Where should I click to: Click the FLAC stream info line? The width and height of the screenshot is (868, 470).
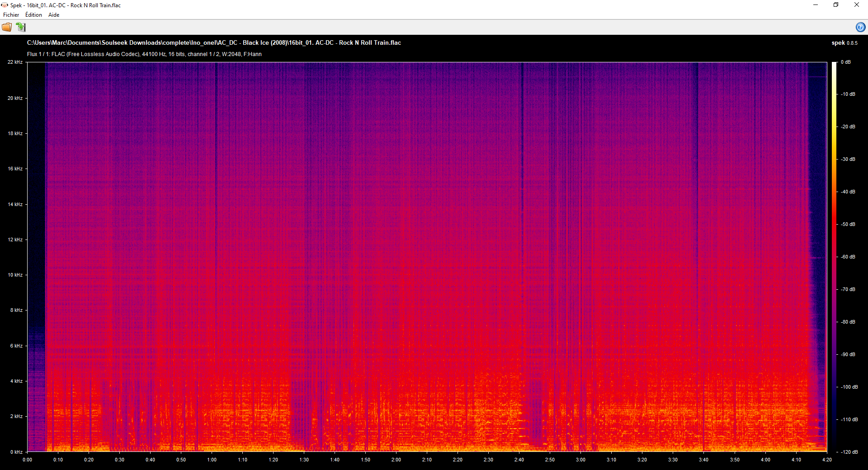click(x=144, y=54)
